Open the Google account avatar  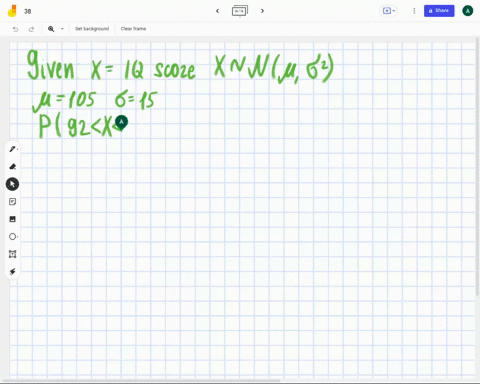[468, 11]
